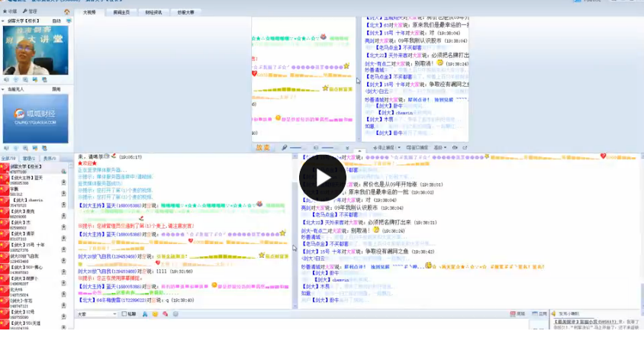The width and height of the screenshot is (644, 347).
Task: Click the 发布小喇叭 speaker icon
Action: click(553, 313)
